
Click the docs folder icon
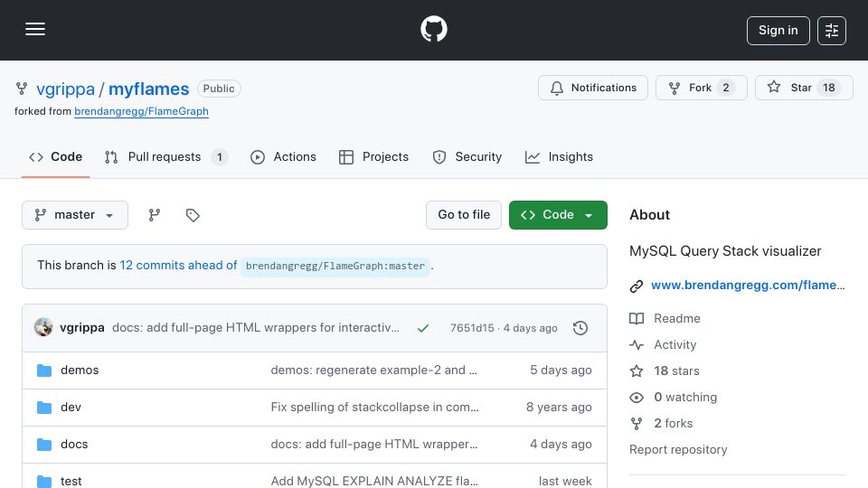point(44,445)
